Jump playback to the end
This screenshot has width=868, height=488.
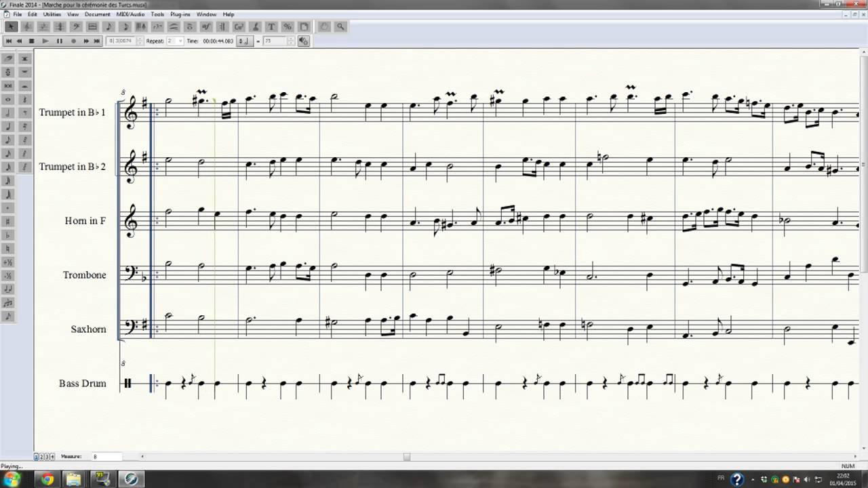tap(97, 41)
